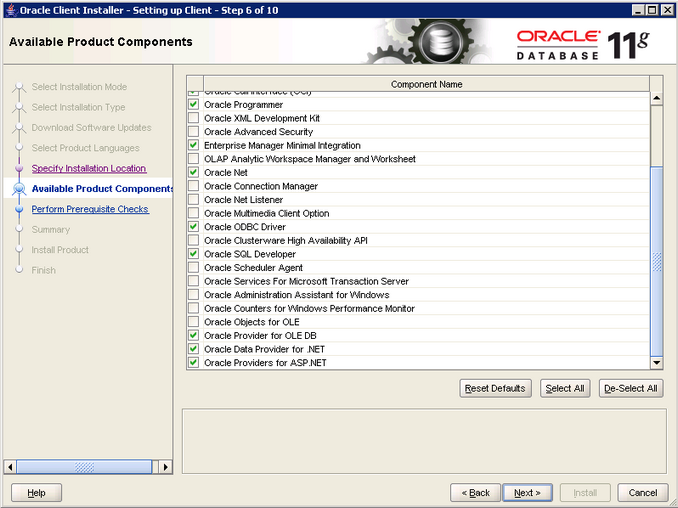Check Oracle Multimedia Client Option checkbox
Screen dimensions: 678x508
click(x=193, y=213)
